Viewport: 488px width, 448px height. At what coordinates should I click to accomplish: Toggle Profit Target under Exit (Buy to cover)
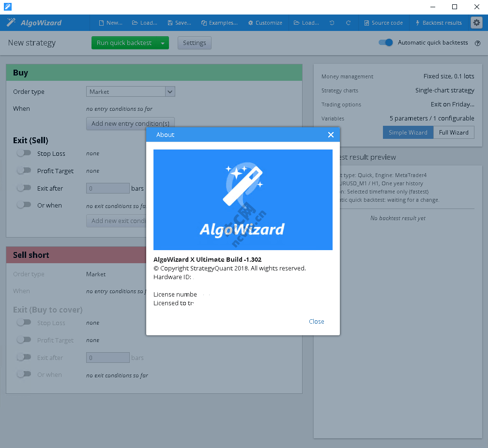24,340
